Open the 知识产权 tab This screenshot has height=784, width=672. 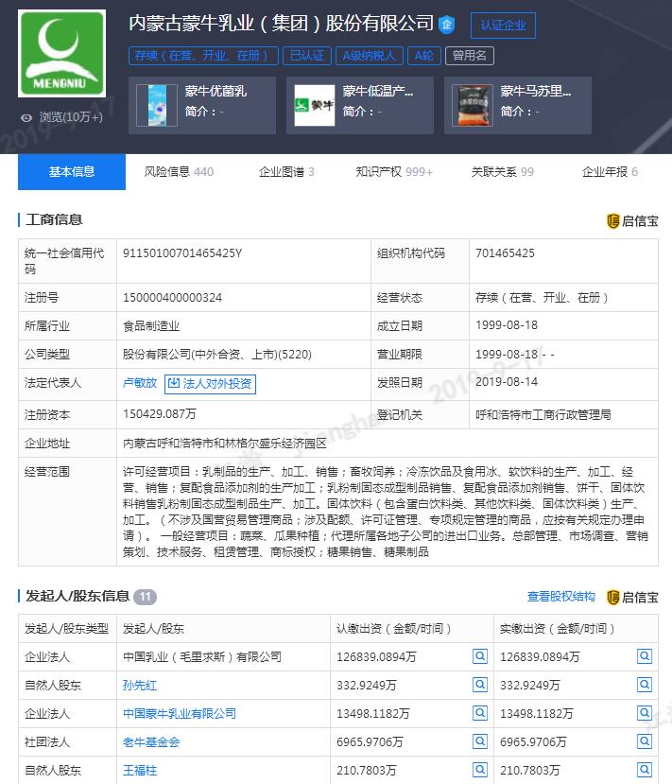tap(394, 172)
